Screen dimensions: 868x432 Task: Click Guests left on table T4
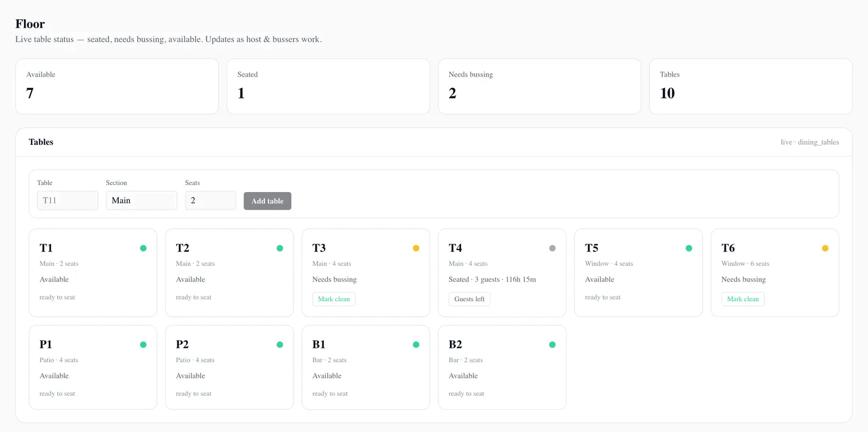pyautogui.click(x=469, y=299)
